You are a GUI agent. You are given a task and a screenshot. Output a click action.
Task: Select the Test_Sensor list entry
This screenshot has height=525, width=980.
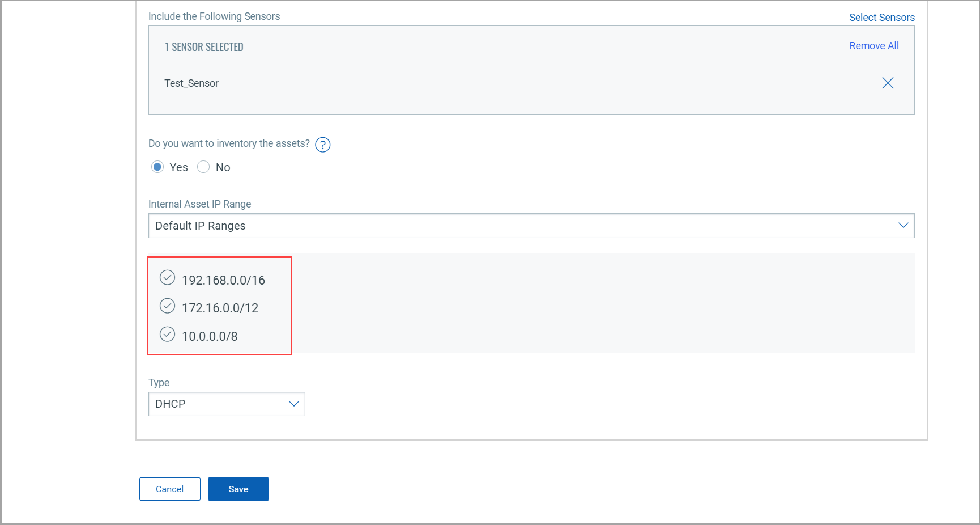click(191, 83)
